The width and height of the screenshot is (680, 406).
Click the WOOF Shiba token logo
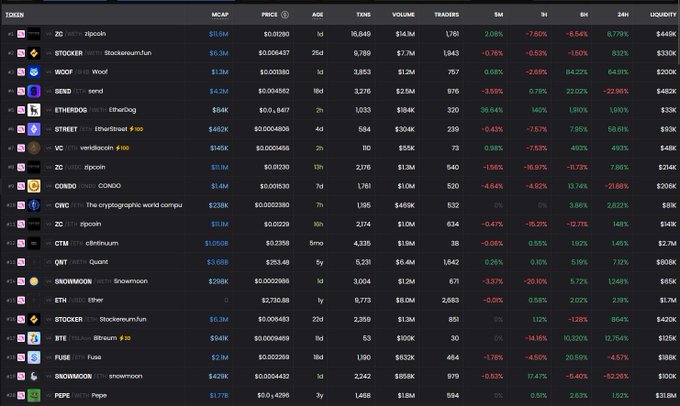34,72
